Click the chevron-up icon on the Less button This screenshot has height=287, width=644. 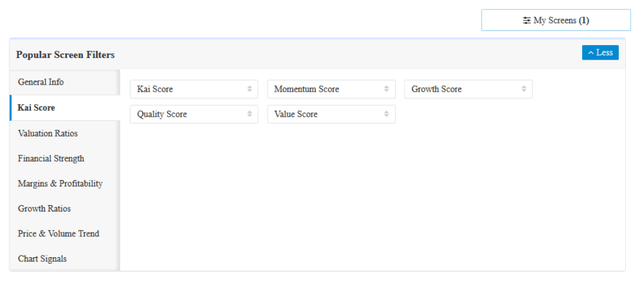[x=590, y=53]
